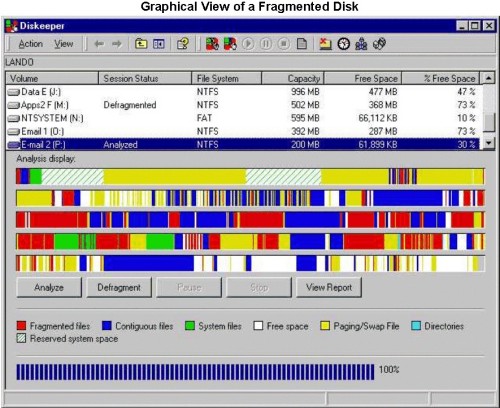Toggle the Show/Hide console tree icon
This screenshot has width=500, height=408.
[159, 44]
